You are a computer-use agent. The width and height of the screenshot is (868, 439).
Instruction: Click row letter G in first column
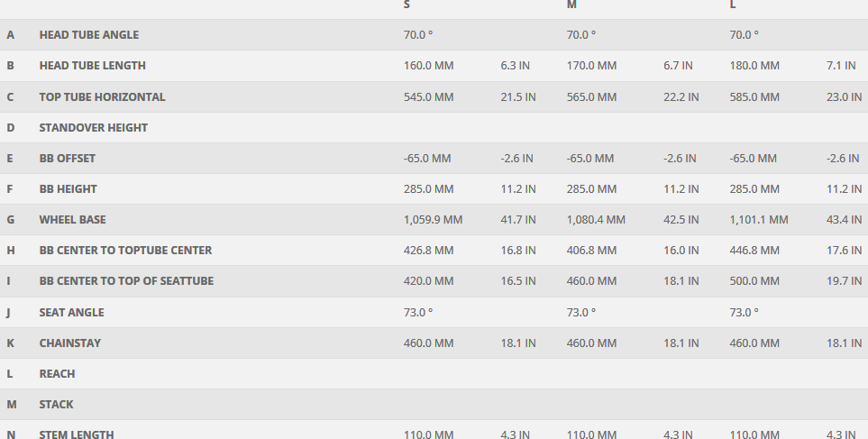pyautogui.click(x=11, y=220)
